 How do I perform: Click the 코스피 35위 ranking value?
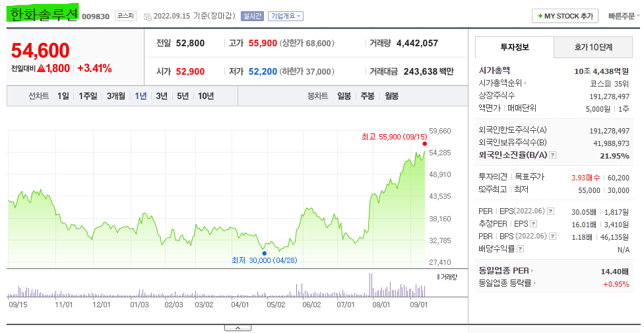[610, 83]
